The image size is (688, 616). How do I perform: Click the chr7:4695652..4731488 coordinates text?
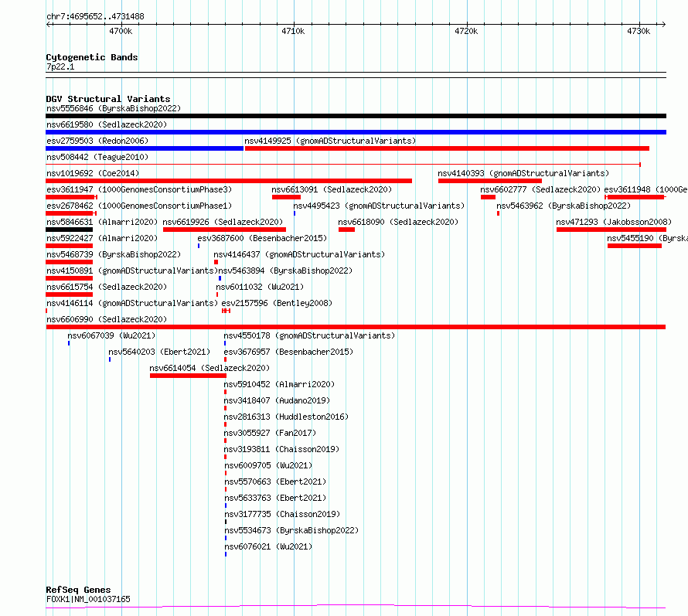click(95, 17)
